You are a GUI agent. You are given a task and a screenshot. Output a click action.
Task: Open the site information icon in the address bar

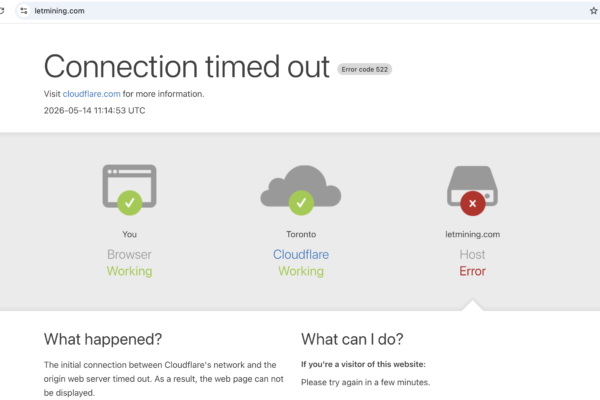(24, 11)
